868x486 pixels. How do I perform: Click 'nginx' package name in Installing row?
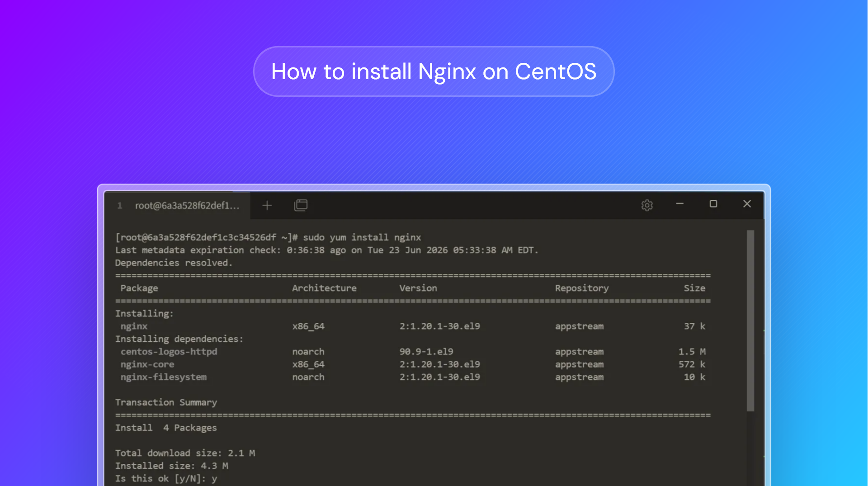[x=134, y=326]
